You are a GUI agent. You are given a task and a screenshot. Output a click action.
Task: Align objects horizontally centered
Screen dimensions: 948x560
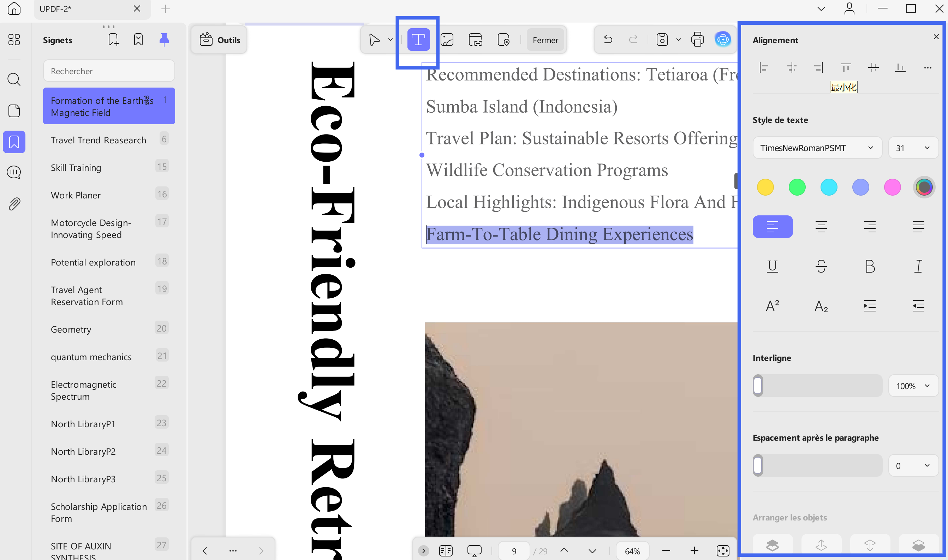792,68
